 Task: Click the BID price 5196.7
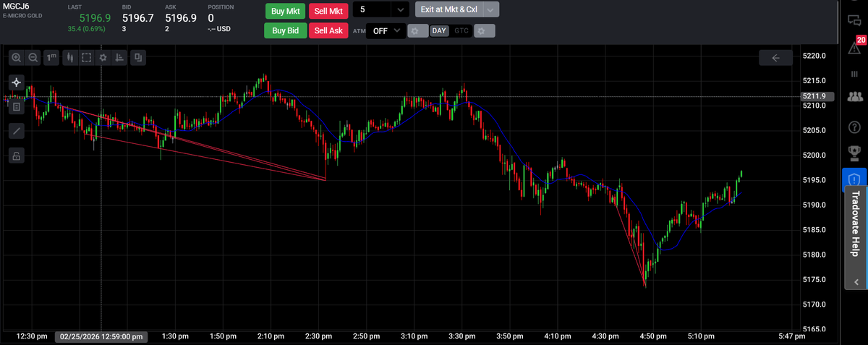137,18
